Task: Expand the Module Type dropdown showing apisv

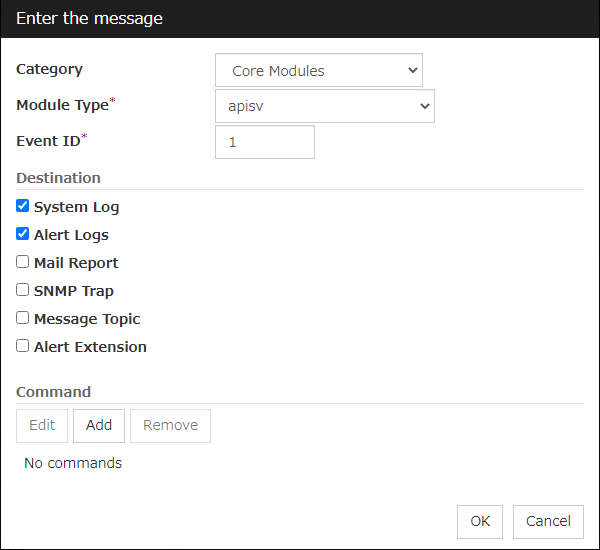Action: [324, 106]
